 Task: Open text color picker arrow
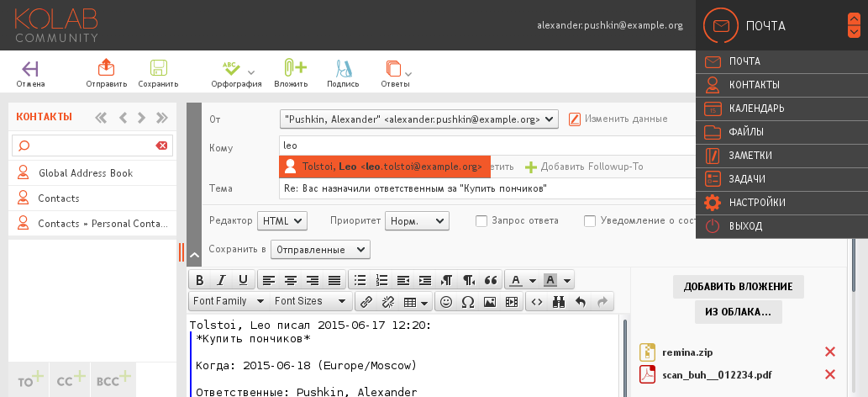point(533,281)
